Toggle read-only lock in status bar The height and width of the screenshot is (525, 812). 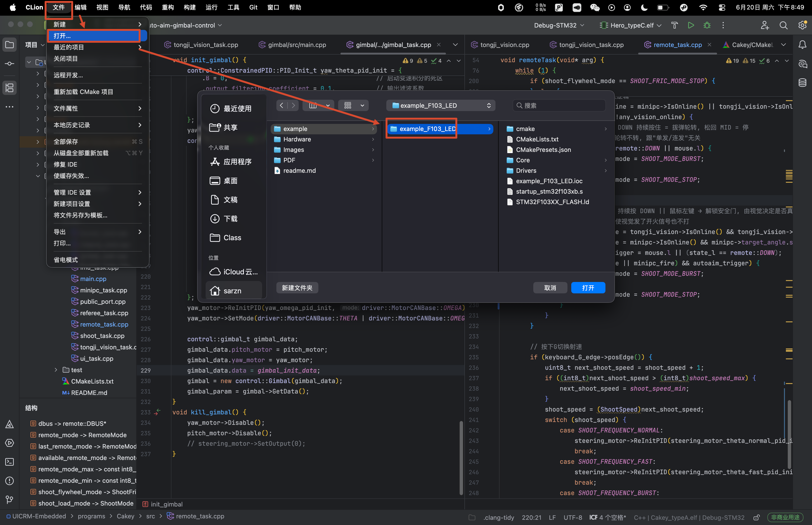756,517
